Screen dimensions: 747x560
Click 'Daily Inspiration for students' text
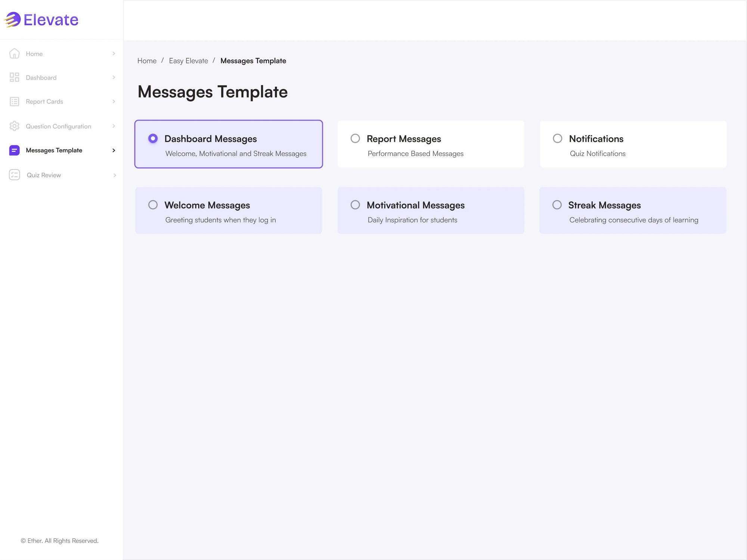pyautogui.click(x=412, y=220)
